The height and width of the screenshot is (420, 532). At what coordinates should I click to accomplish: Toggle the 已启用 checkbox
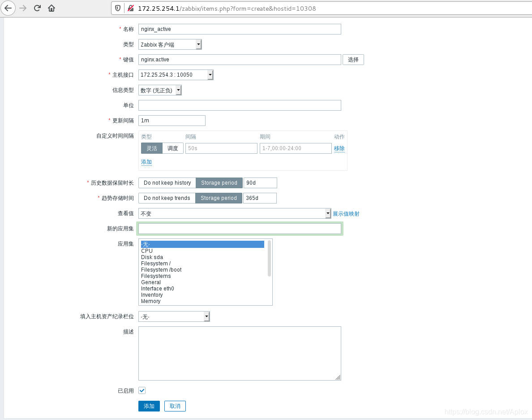(142, 390)
